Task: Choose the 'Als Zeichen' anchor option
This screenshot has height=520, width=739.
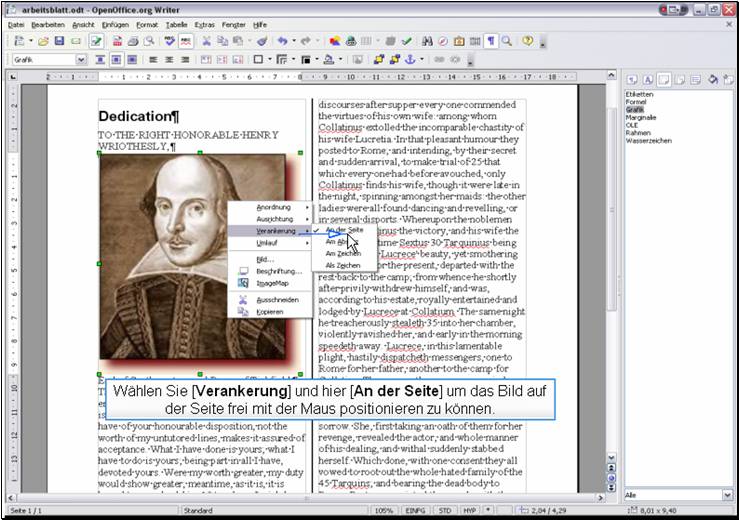Action: 342,265
